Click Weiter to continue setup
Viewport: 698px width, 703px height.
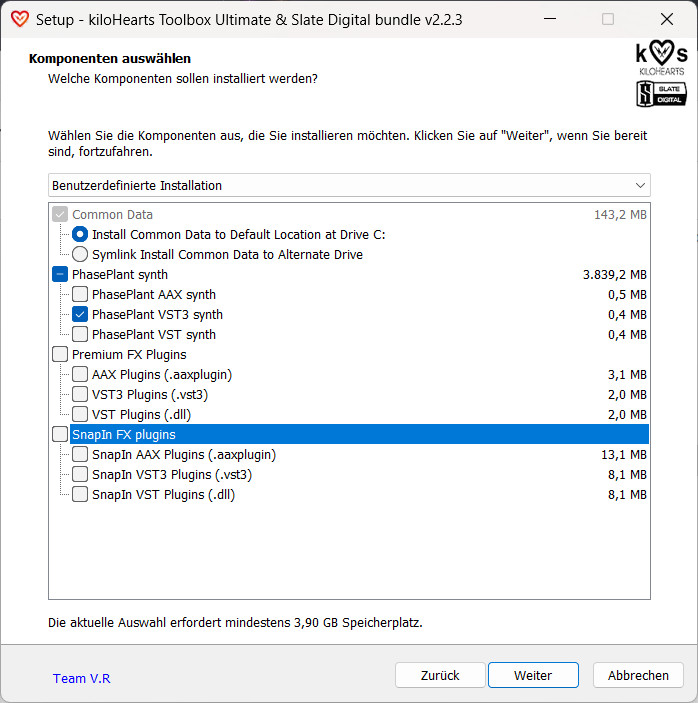[x=533, y=675]
